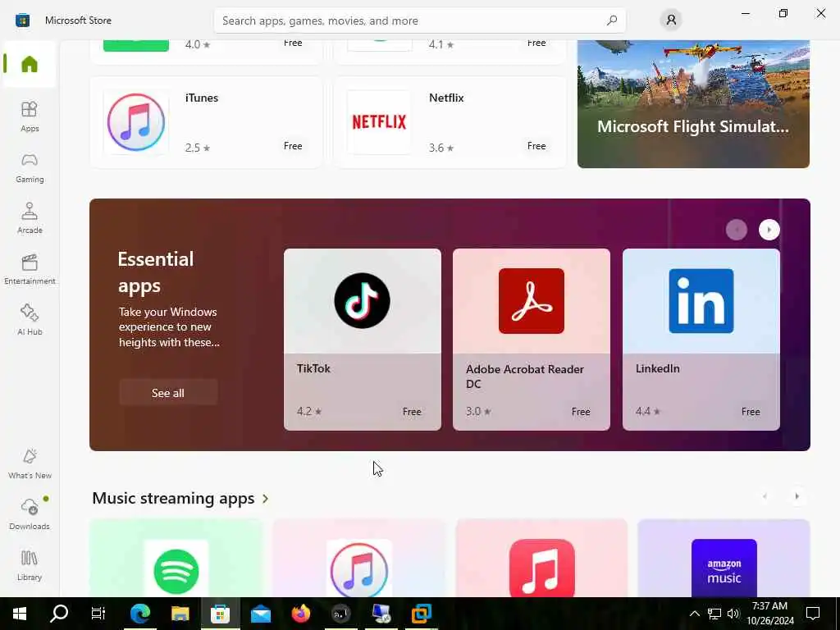Click Music streaming apps left arrow
840x630 pixels.
click(765, 496)
